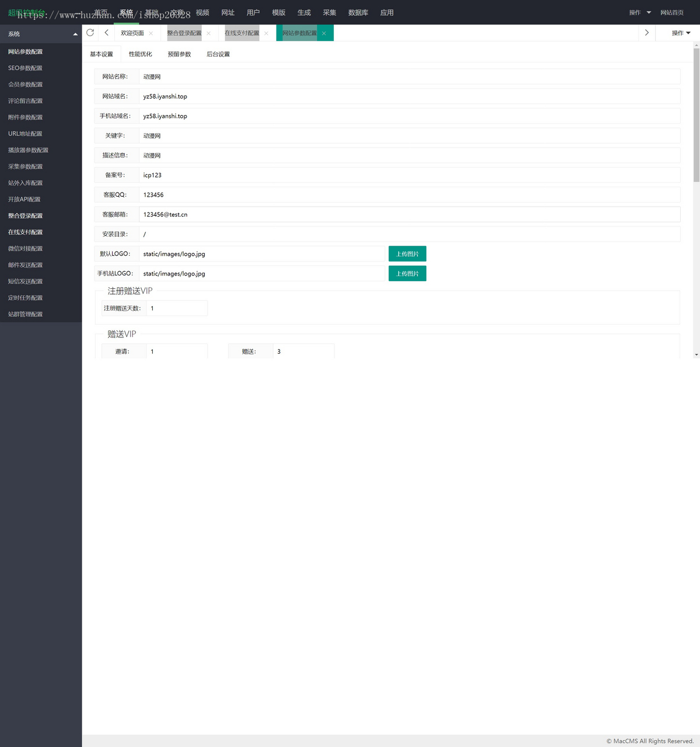This screenshot has height=747, width=700.
Task: Focus the 手机站LOGO path field
Action: pos(262,273)
